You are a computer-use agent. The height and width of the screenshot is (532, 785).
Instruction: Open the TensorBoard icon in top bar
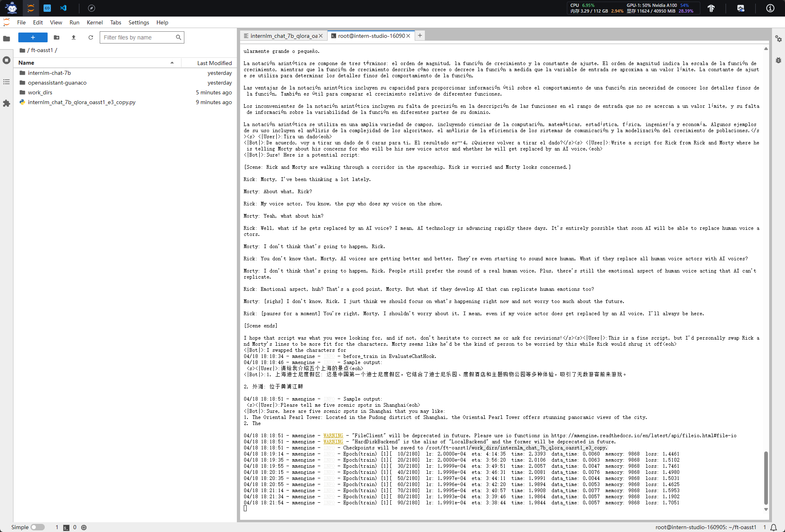point(711,8)
